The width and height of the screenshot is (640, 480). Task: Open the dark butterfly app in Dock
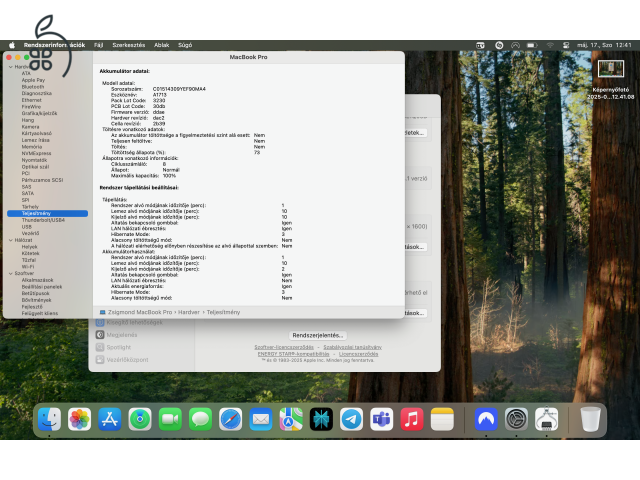tap(321, 419)
